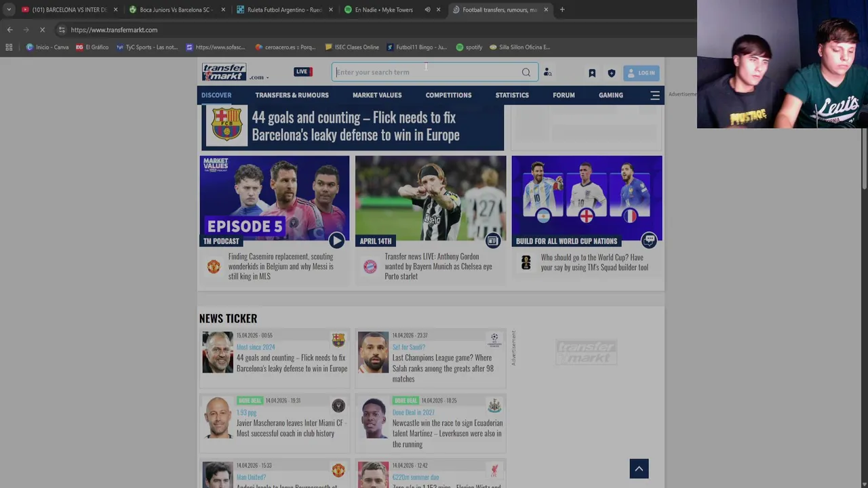Click the Inter Miami crest on Mascherano story
The width and height of the screenshot is (868, 488).
pos(338,405)
